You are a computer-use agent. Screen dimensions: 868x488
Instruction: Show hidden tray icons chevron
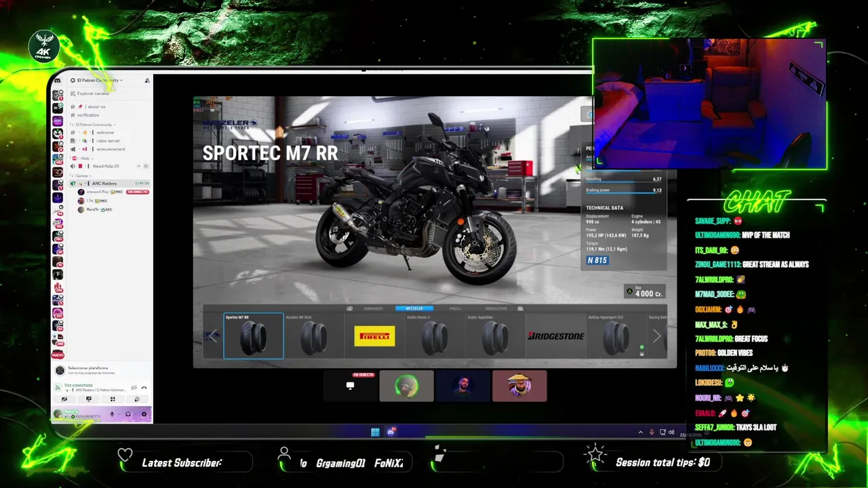(x=640, y=432)
